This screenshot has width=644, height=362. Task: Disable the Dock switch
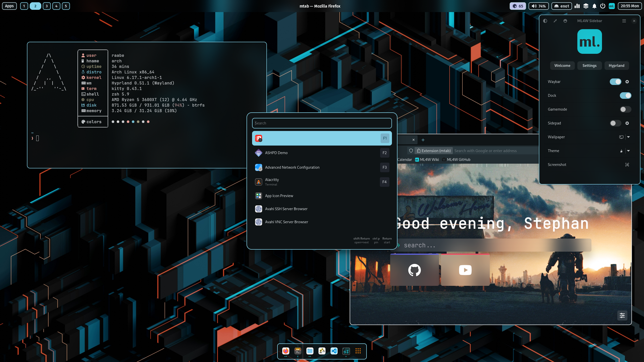pyautogui.click(x=625, y=96)
